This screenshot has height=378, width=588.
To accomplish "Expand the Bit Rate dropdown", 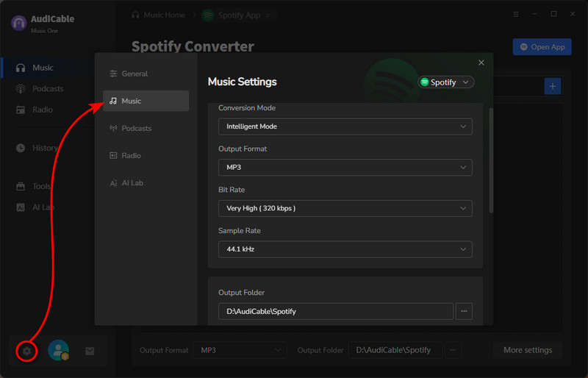I will coord(345,208).
